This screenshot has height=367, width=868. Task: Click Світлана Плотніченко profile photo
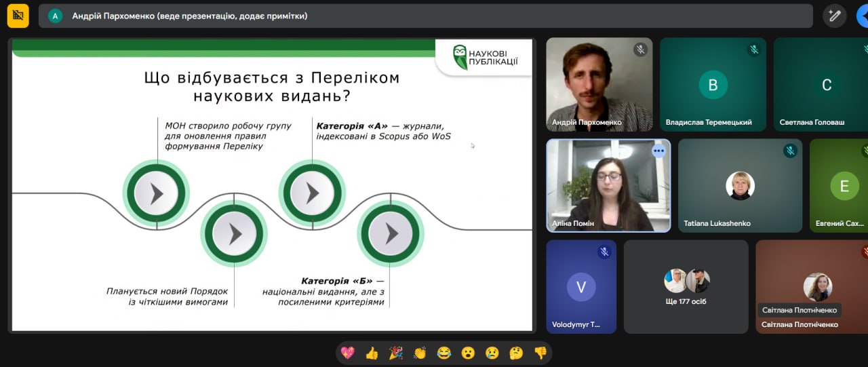click(818, 287)
